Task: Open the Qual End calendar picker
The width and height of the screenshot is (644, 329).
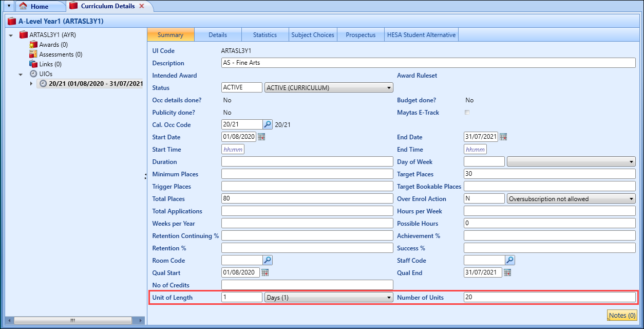Action: click(x=507, y=272)
